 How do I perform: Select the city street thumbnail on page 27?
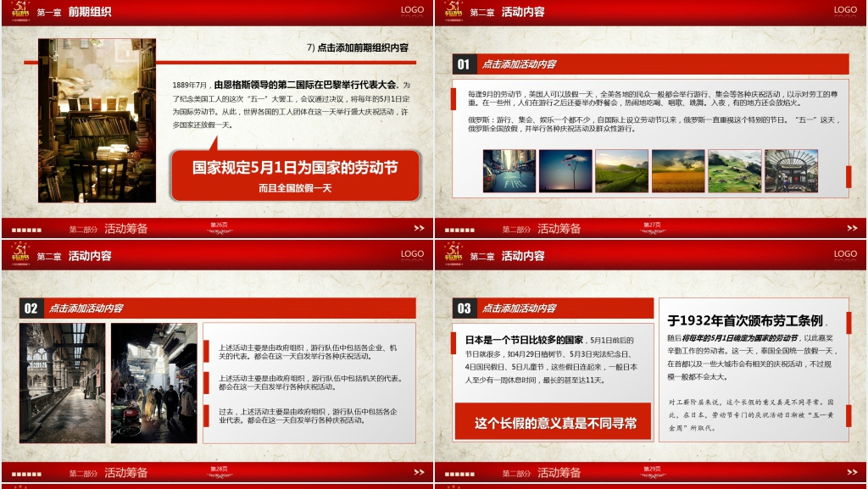[x=509, y=171]
